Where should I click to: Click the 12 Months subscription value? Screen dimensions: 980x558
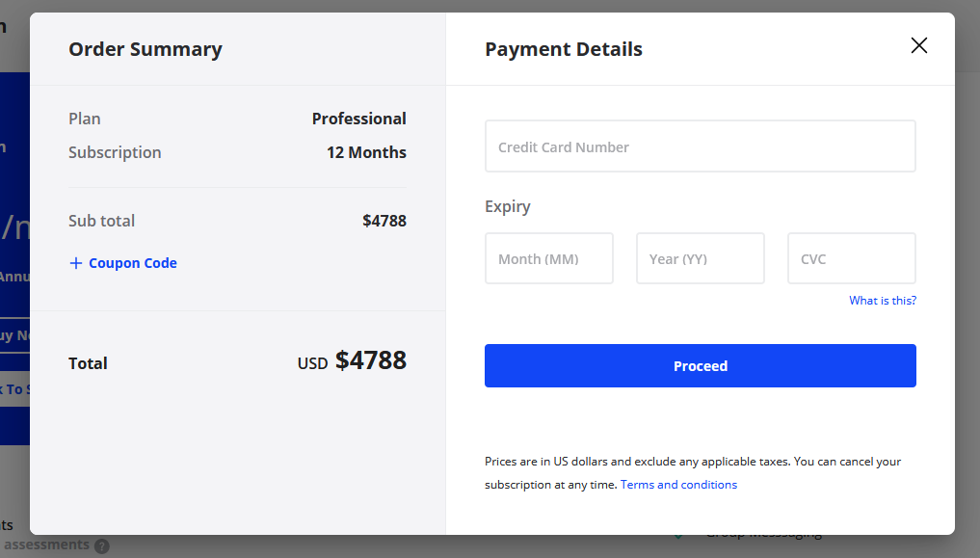(x=366, y=152)
